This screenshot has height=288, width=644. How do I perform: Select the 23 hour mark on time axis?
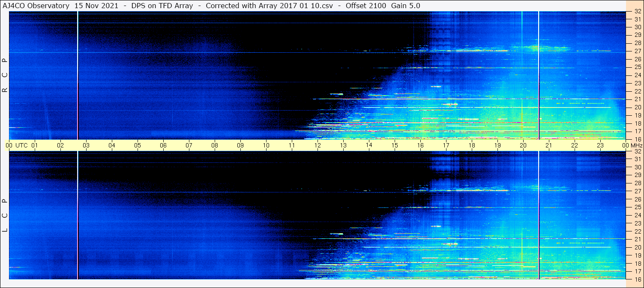point(600,145)
